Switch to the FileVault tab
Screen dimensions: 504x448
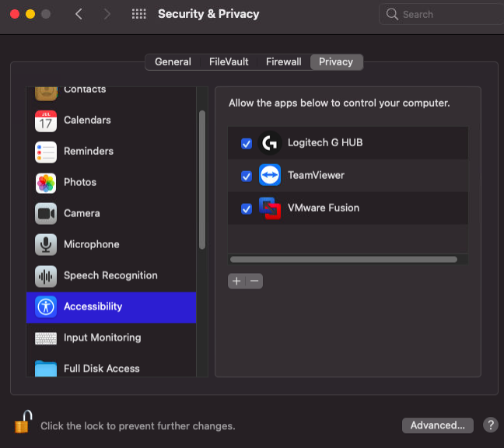(229, 61)
